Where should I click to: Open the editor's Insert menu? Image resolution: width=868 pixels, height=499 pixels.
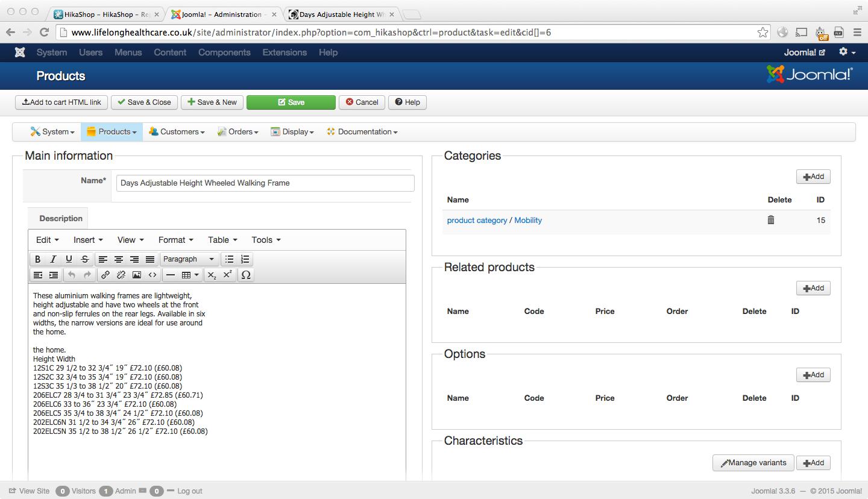[x=89, y=240]
